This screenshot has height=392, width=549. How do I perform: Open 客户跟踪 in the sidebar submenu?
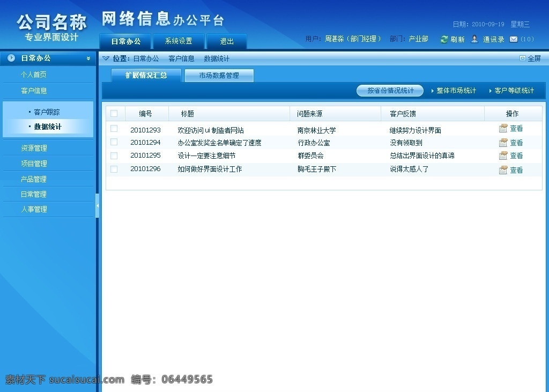point(47,112)
